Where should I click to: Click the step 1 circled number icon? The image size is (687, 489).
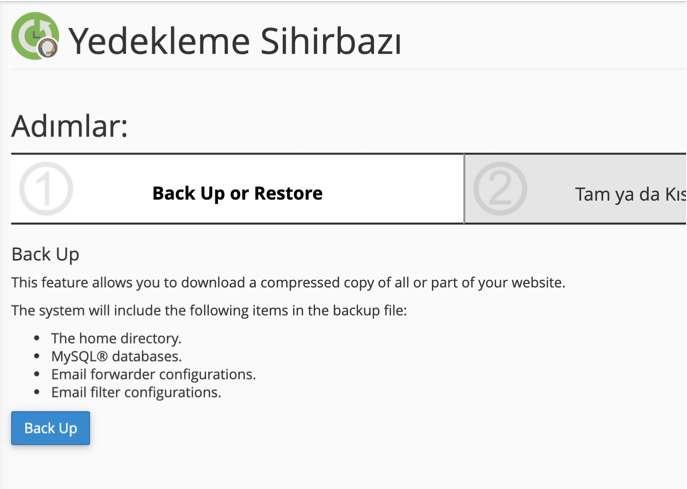pyautogui.click(x=45, y=189)
